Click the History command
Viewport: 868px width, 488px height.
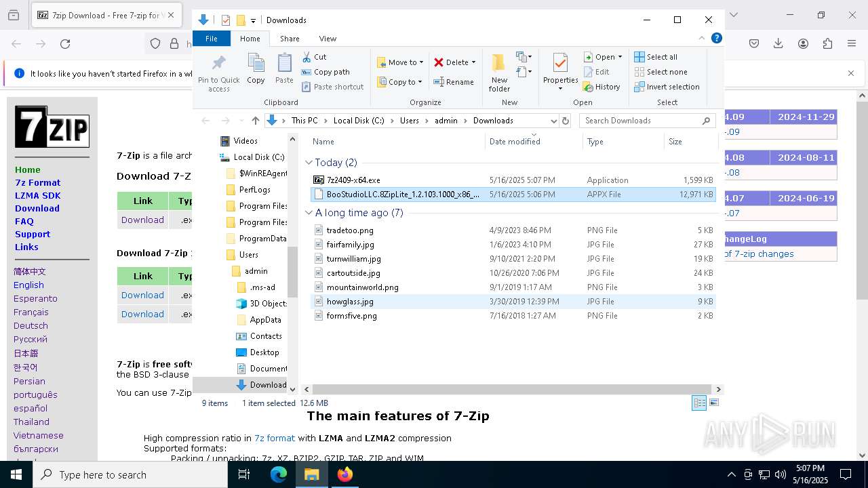click(x=601, y=87)
